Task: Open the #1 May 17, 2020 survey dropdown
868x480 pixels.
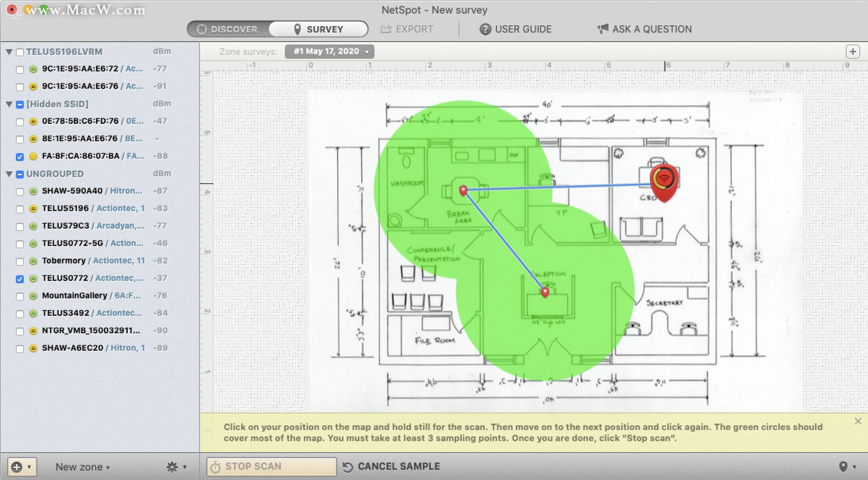Action: [x=329, y=52]
